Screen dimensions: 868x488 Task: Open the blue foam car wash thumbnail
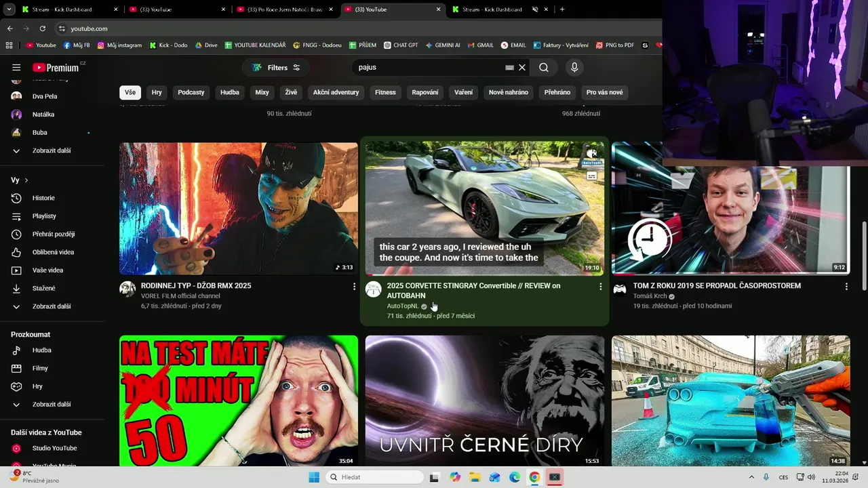click(x=730, y=401)
